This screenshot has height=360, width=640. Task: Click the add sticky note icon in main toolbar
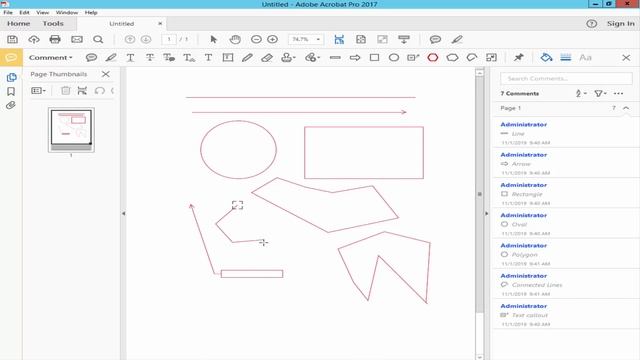pos(435,39)
